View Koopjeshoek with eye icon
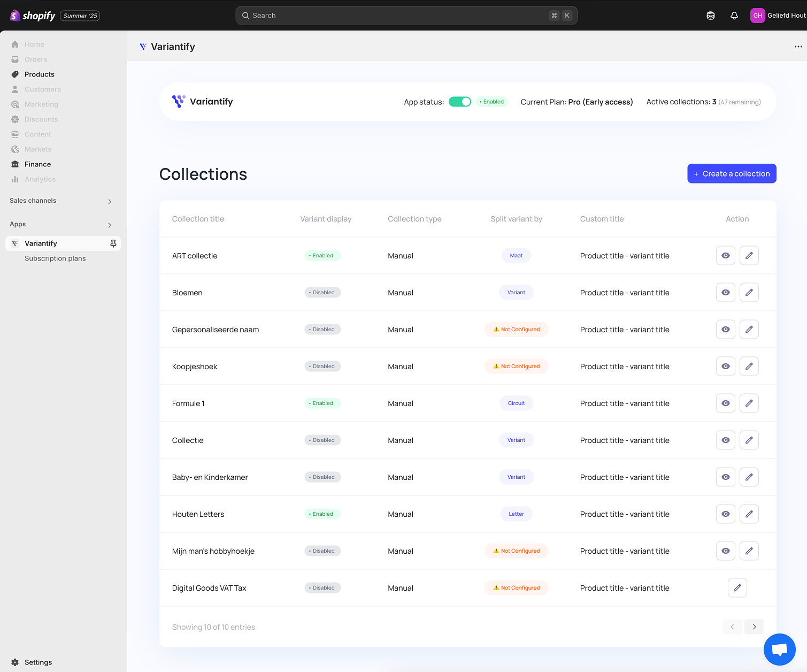Screen dimensions: 807x672 726,366
